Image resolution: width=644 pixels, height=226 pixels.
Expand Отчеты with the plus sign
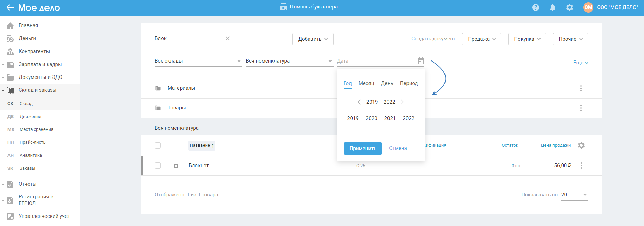pyautogui.click(x=3, y=184)
